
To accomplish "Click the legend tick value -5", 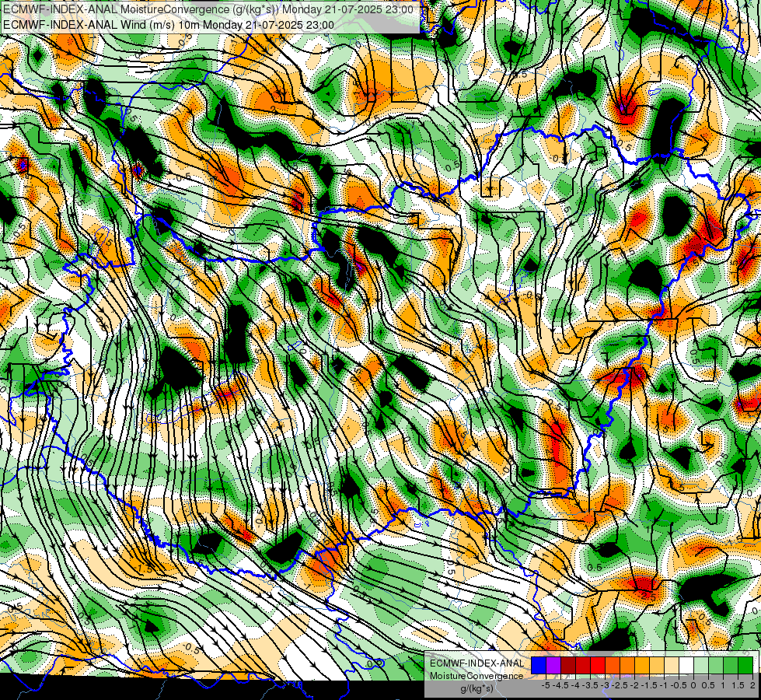I will [x=546, y=685].
